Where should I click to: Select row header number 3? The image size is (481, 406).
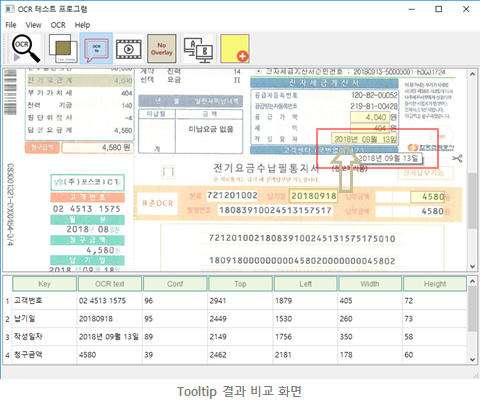point(7,337)
